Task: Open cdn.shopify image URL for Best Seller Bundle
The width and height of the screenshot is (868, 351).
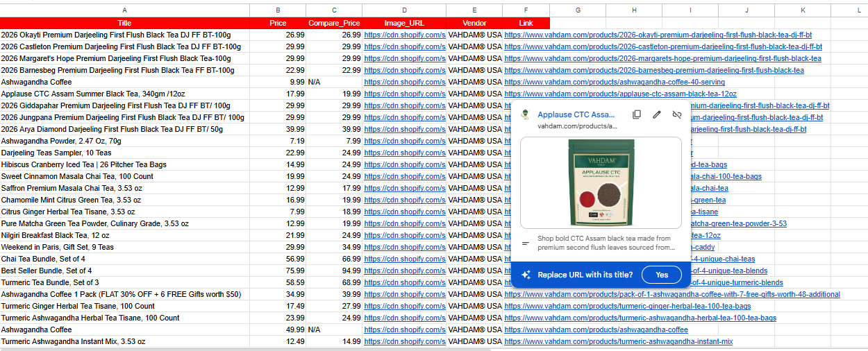Action: (x=405, y=271)
